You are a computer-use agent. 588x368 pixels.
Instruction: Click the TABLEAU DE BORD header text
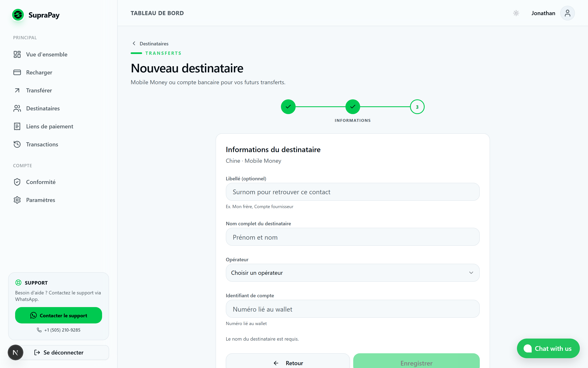point(157,13)
